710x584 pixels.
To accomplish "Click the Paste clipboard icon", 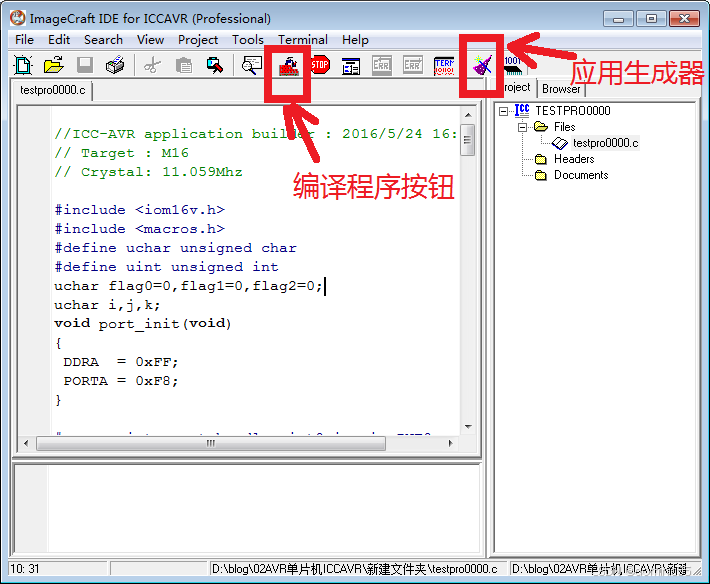I will click(183, 66).
